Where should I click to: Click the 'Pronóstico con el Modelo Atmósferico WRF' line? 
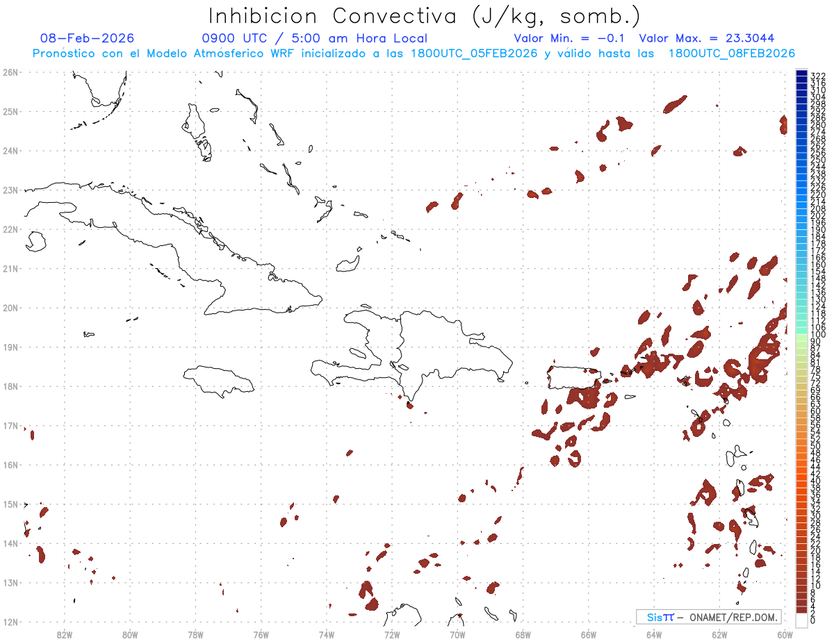(x=414, y=53)
